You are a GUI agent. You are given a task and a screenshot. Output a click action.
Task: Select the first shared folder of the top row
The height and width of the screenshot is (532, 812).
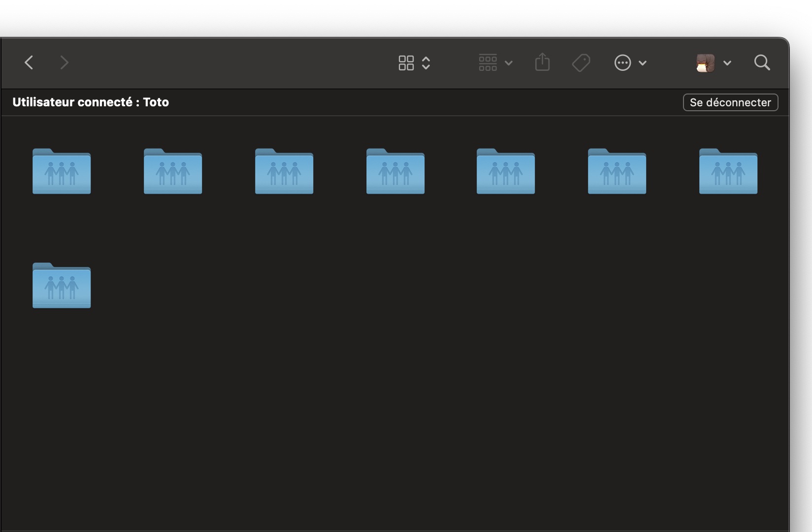62,171
